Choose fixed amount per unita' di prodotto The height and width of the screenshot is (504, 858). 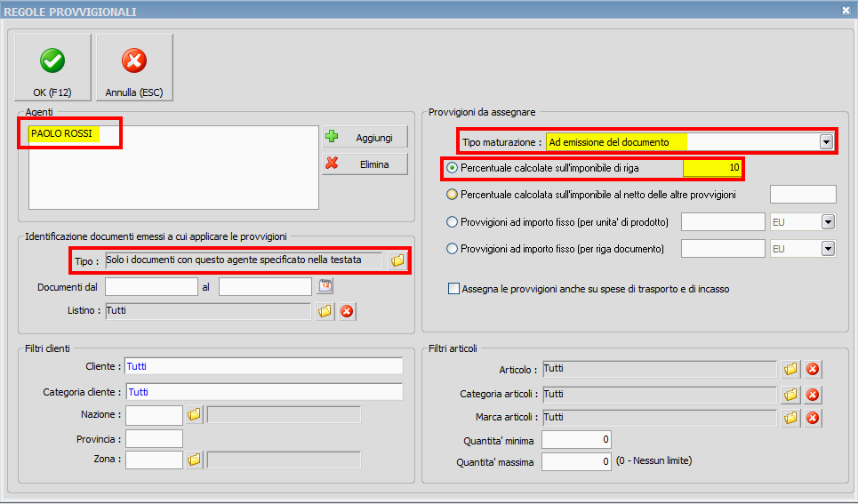click(x=453, y=222)
